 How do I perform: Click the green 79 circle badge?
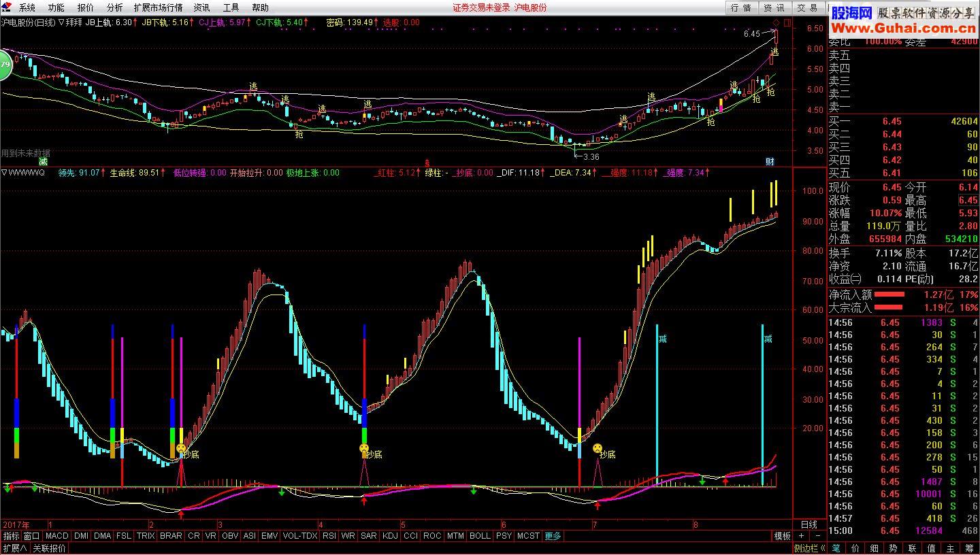[x=5, y=65]
